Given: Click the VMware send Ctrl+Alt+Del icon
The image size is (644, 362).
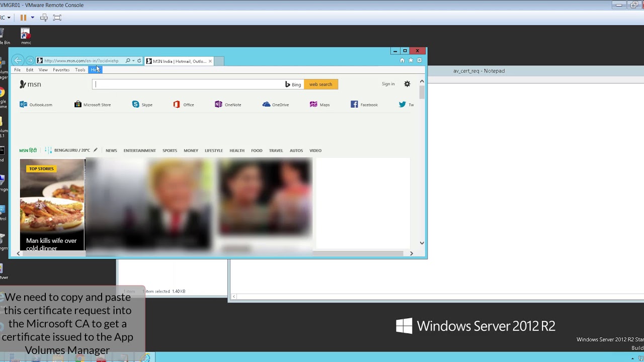Looking at the screenshot, I should point(44,18).
